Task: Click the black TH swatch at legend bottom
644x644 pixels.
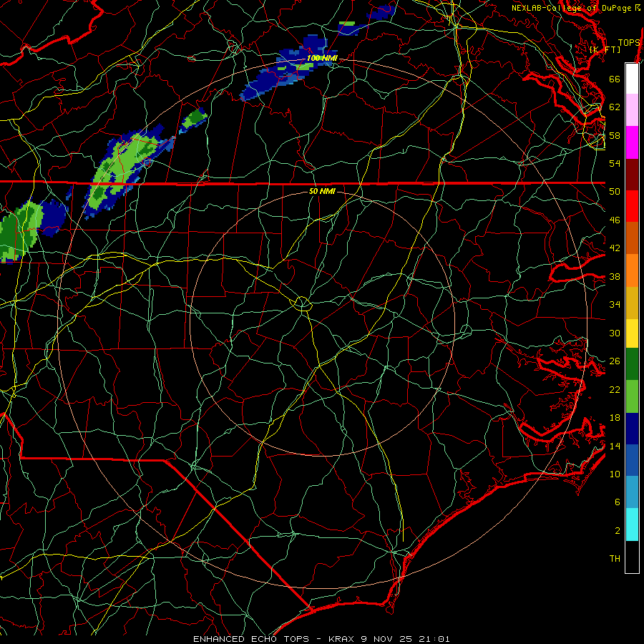Action: coord(632,557)
